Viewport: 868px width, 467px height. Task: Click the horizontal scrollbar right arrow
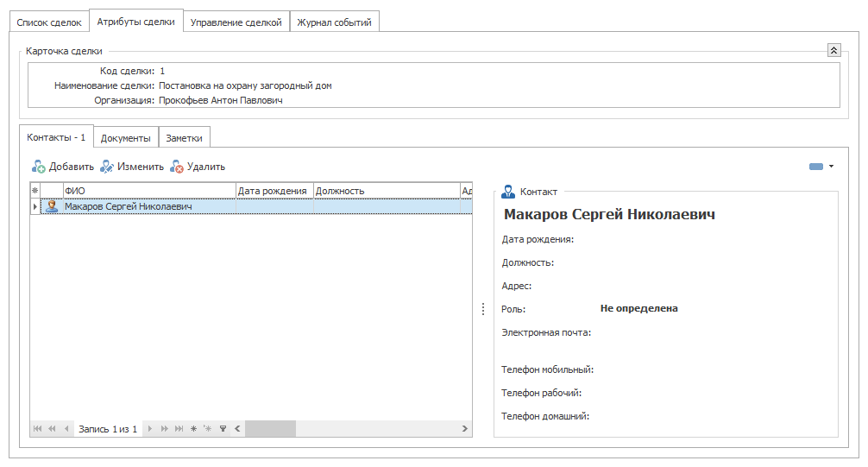[464, 428]
